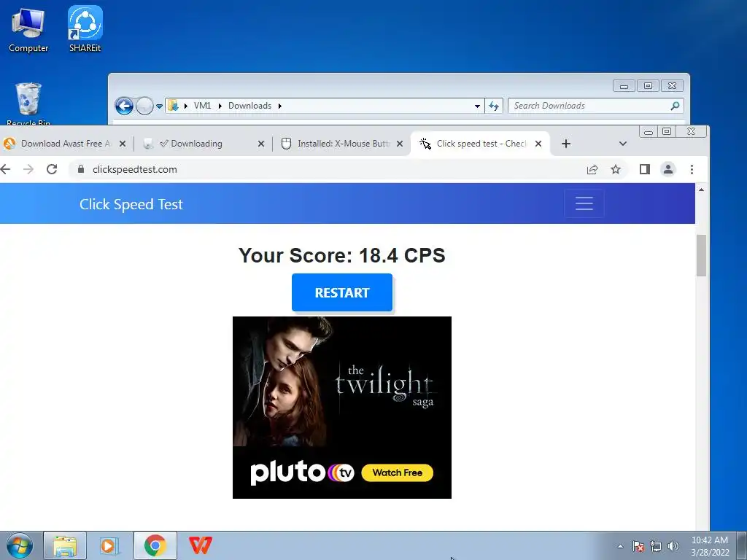747x560 pixels.
Task: Go back in Chrome
Action: 5,169
